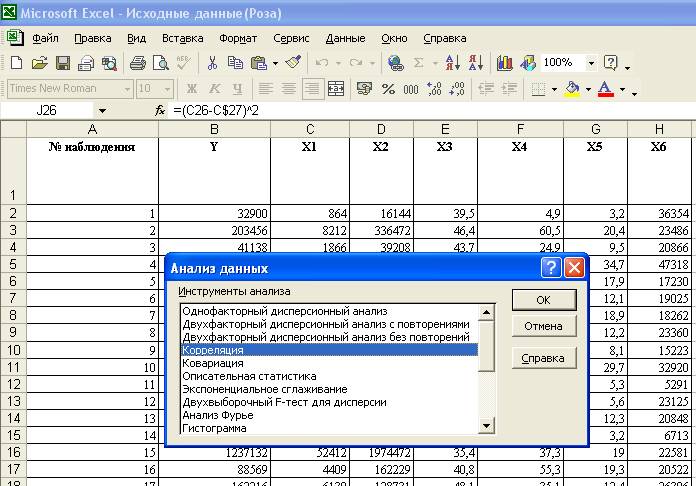Viewport: 696px width, 486px height.
Task: Open the Формат menu
Action: [x=238, y=38]
